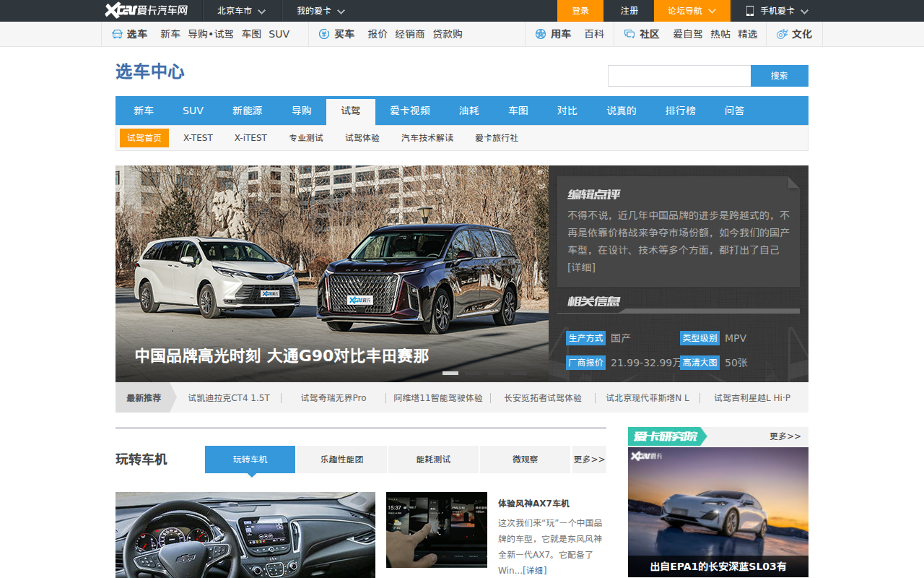Viewport: 924px width, 578px height.
Task: Click 试北京现代菲斯塔N L link
Action: 648,398
